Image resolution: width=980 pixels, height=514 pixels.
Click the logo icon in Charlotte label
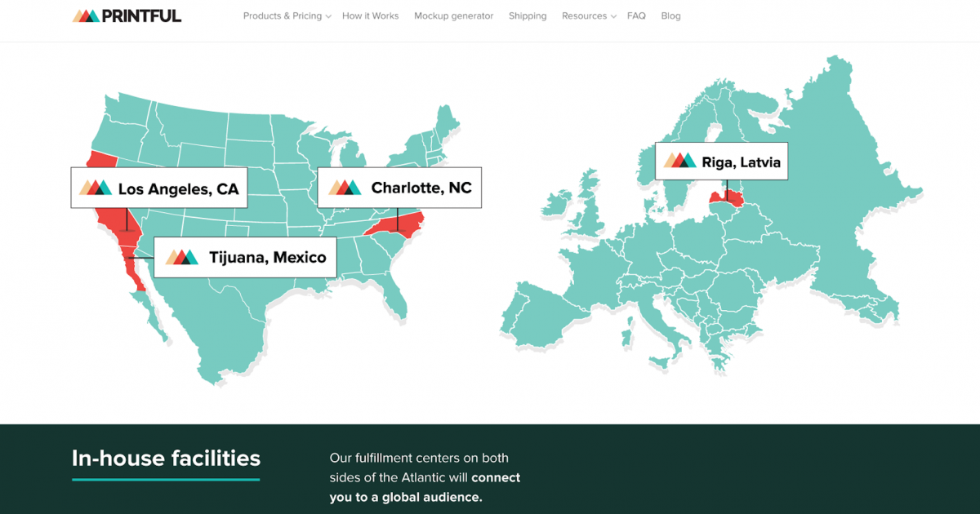point(345,188)
